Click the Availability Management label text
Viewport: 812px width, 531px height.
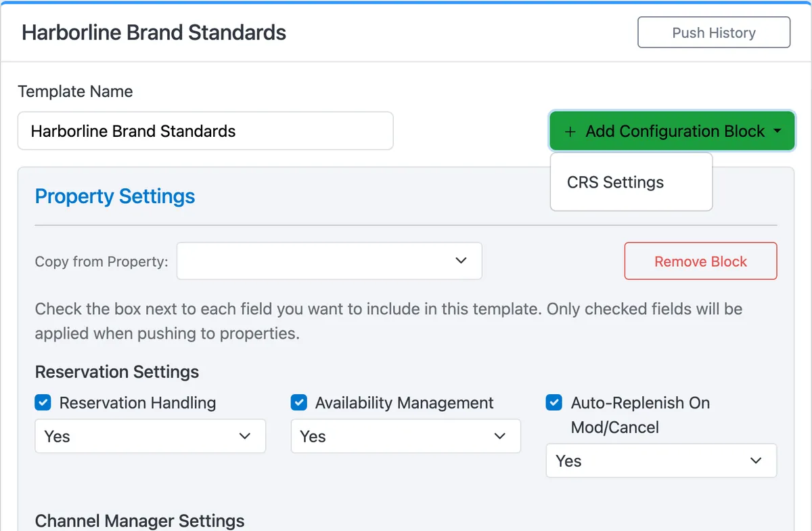[x=405, y=403]
